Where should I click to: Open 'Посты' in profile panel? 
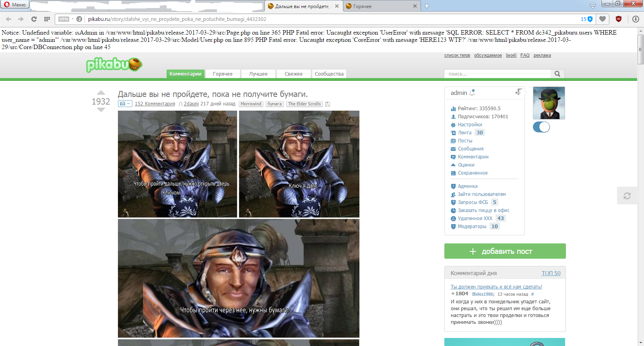465,141
